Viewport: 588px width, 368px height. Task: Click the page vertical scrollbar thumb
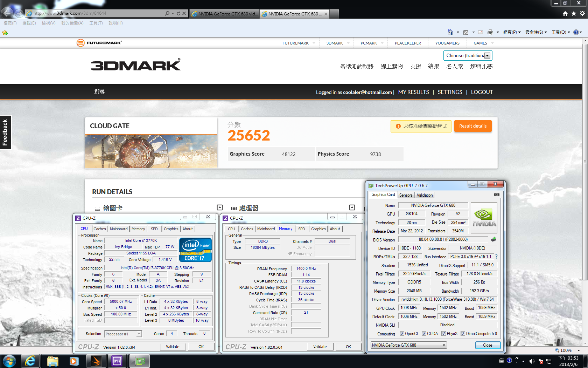click(x=585, y=161)
